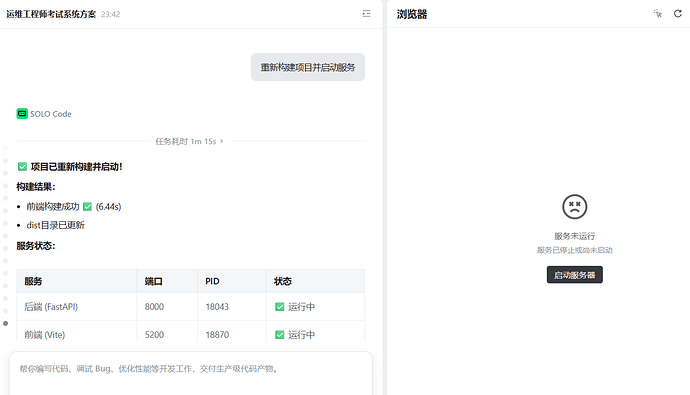This screenshot has width=690, height=395.
Task: Click the green check after 前端构建成功
Action: pyautogui.click(x=87, y=207)
